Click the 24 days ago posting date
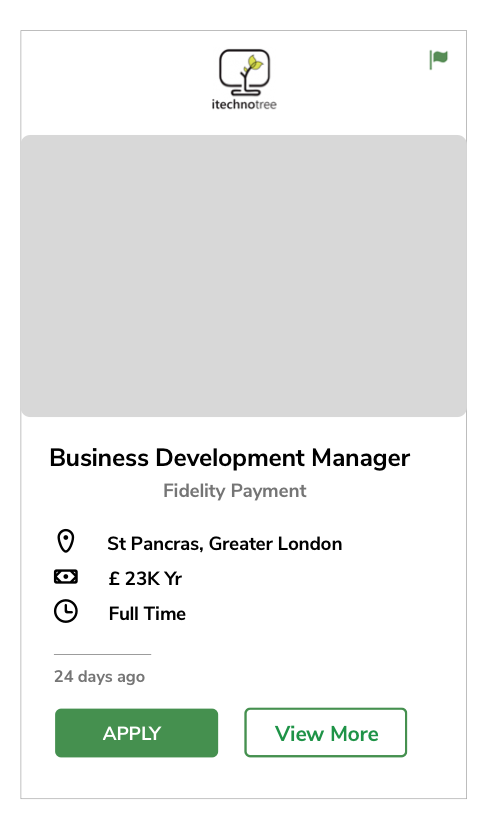Screen dimensions: 492x834 pyautogui.click(x=99, y=677)
